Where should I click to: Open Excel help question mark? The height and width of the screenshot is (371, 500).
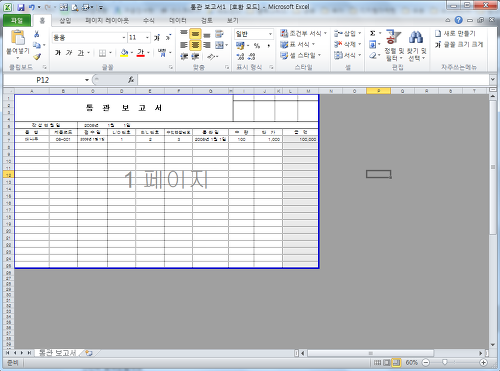(459, 20)
